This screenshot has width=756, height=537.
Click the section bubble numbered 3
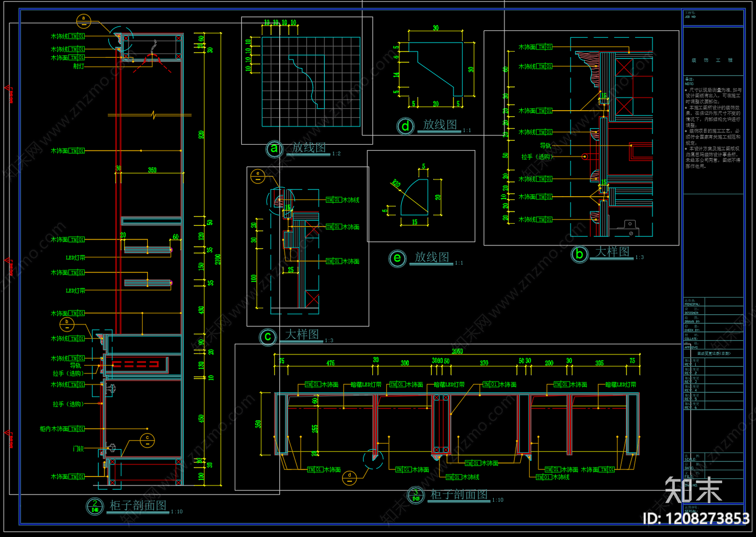[416, 495]
